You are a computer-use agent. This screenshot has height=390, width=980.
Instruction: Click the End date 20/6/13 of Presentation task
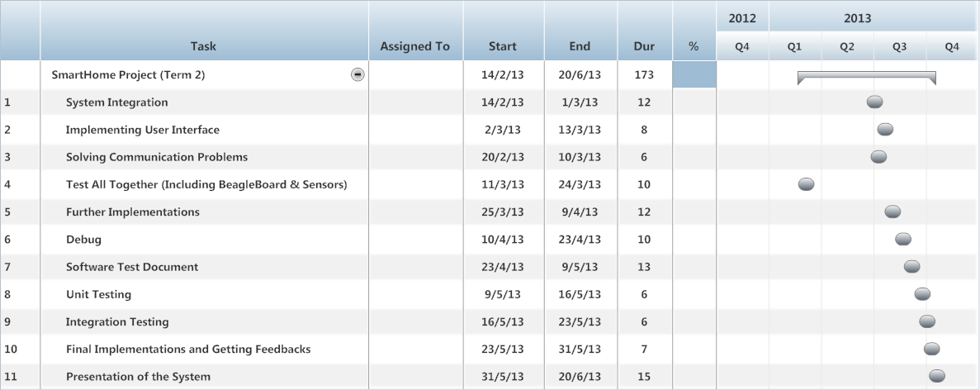(580, 377)
